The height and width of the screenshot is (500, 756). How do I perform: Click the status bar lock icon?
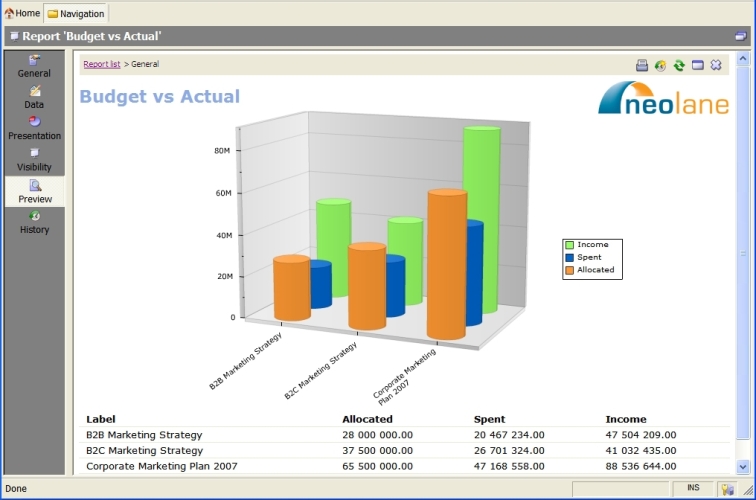point(727,489)
